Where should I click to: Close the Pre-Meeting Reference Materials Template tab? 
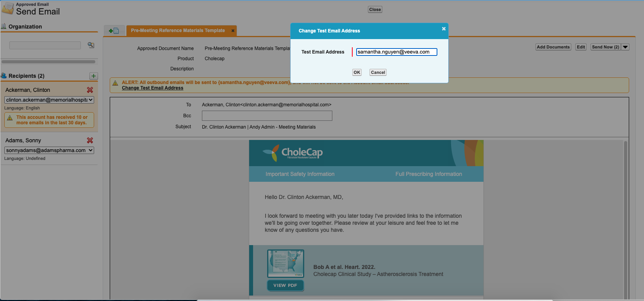point(233,30)
